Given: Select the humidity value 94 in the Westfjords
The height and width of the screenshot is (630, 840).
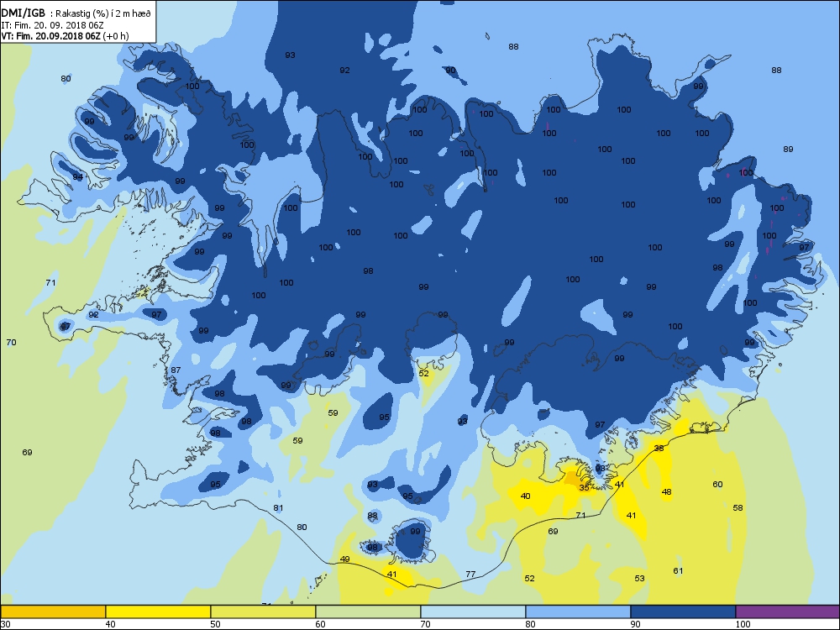Looking at the screenshot, I should tap(78, 177).
